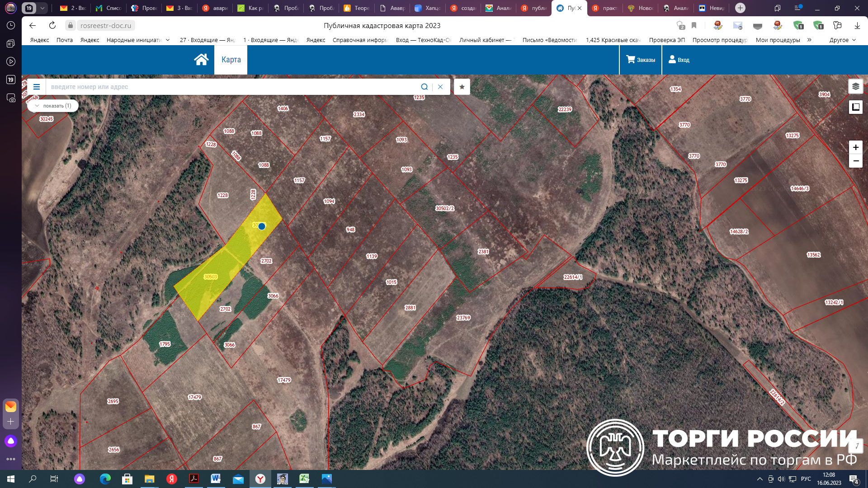Select parcel label 14646/3
868x488 pixels.
click(800, 188)
